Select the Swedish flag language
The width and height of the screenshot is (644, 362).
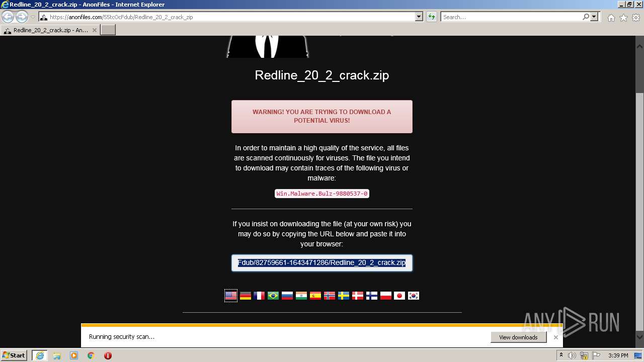coord(344,296)
